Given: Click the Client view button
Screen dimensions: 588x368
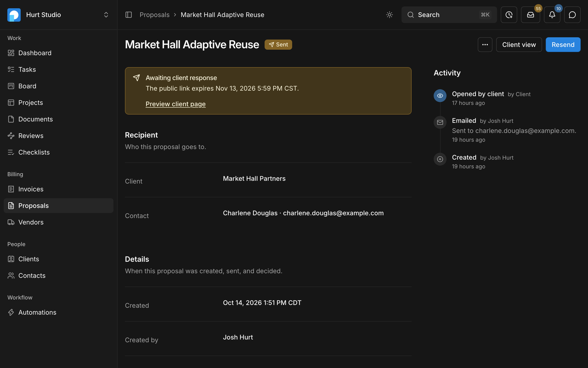Looking at the screenshot, I should tap(519, 45).
